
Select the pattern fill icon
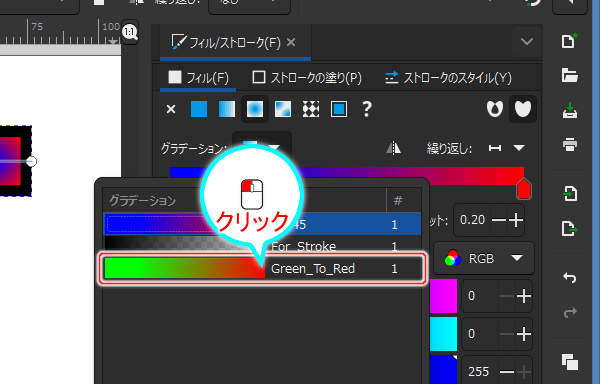[x=311, y=109]
